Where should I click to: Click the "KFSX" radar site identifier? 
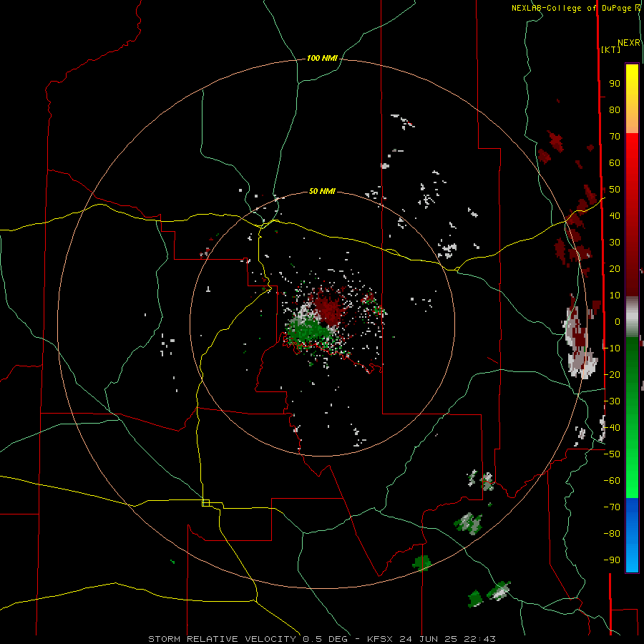[x=381, y=639]
